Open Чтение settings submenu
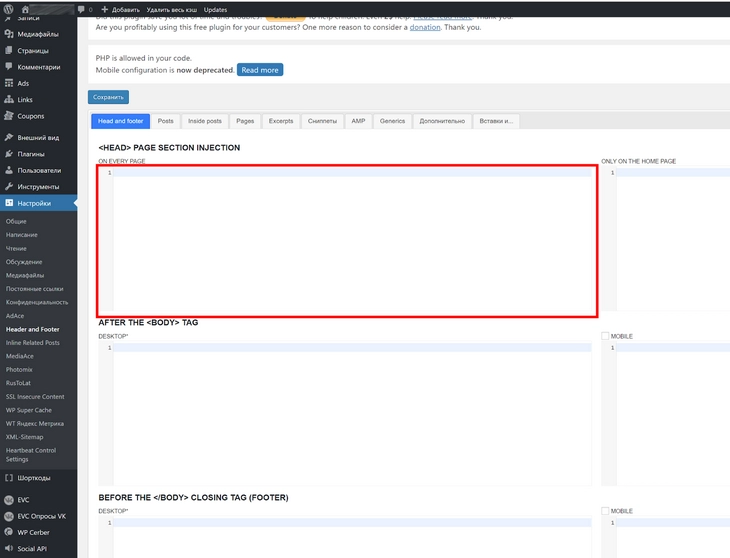 [16, 248]
